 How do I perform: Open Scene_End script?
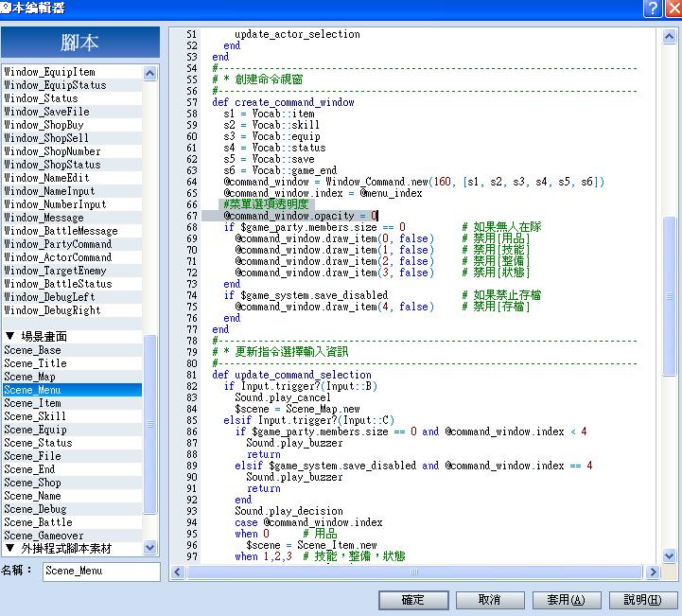[72, 470]
